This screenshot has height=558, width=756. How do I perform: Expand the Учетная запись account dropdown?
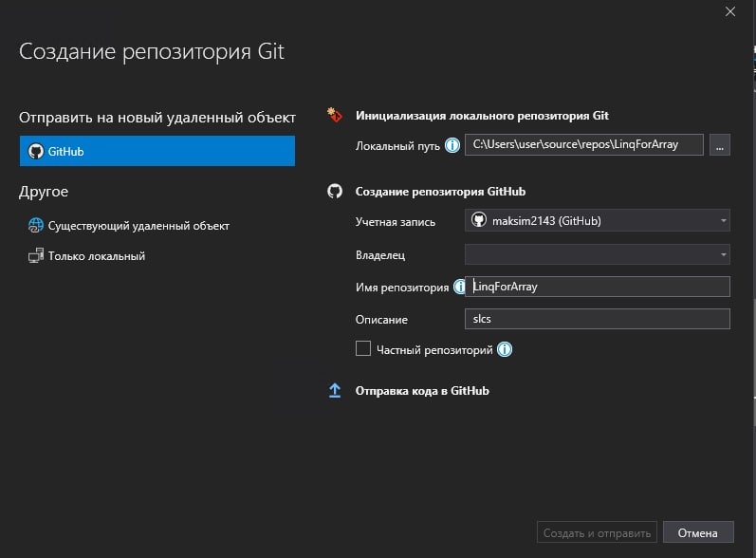point(598,220)
